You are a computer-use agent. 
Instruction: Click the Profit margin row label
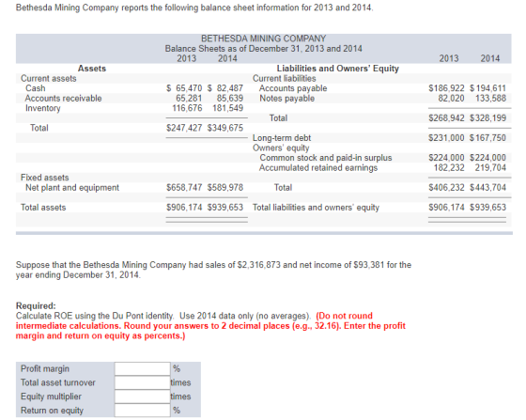[45, 368]
